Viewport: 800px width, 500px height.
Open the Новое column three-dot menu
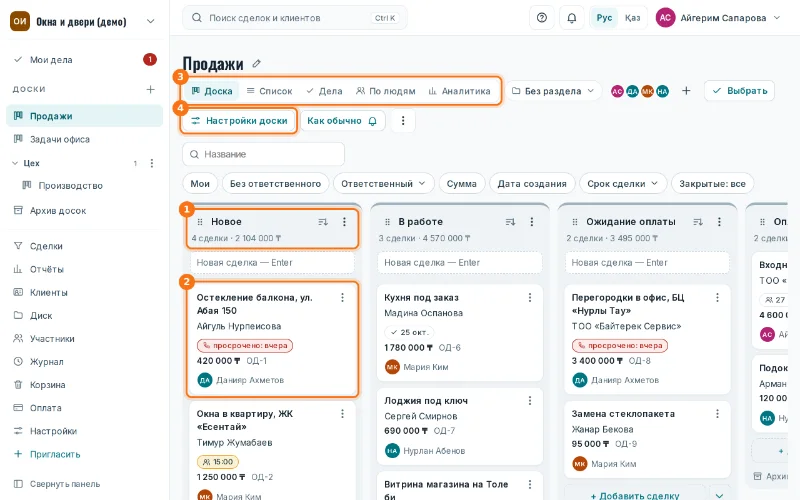coord(344,222)
